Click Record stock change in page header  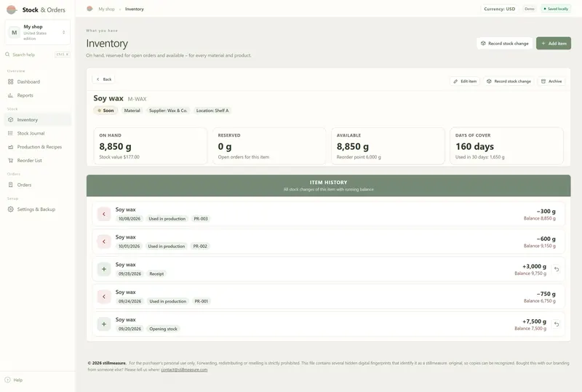pos(504,44)
